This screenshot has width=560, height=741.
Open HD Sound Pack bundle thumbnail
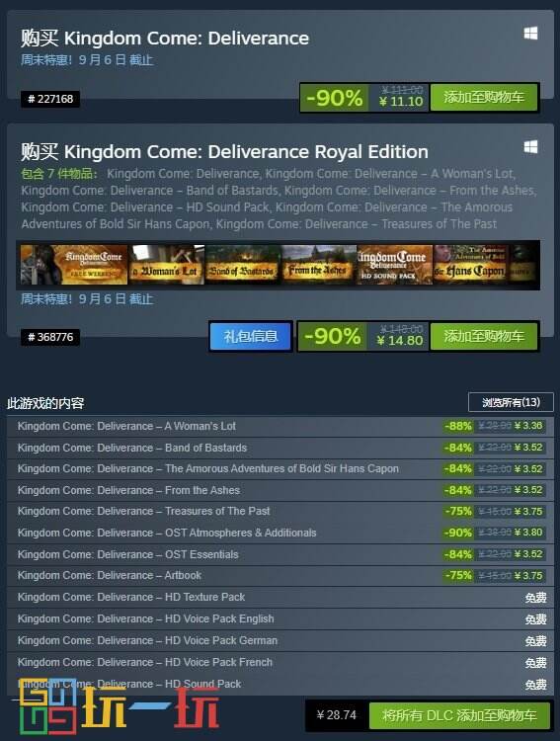point(395,265)
